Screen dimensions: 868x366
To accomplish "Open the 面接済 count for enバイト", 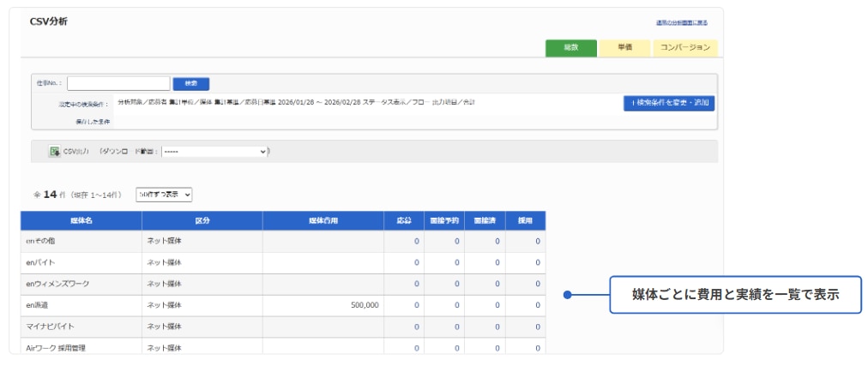I will (x=497, y=262).
